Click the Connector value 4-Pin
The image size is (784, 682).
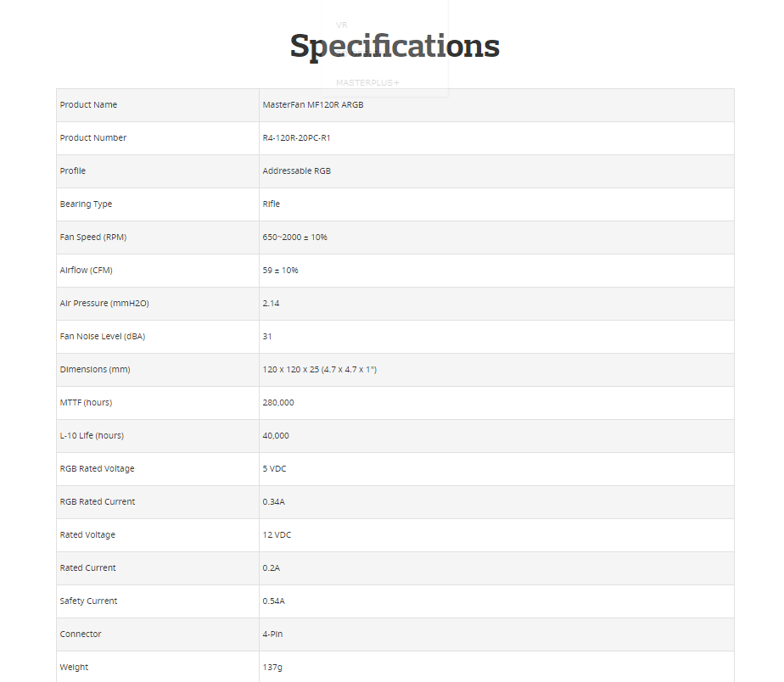[272, 634]
